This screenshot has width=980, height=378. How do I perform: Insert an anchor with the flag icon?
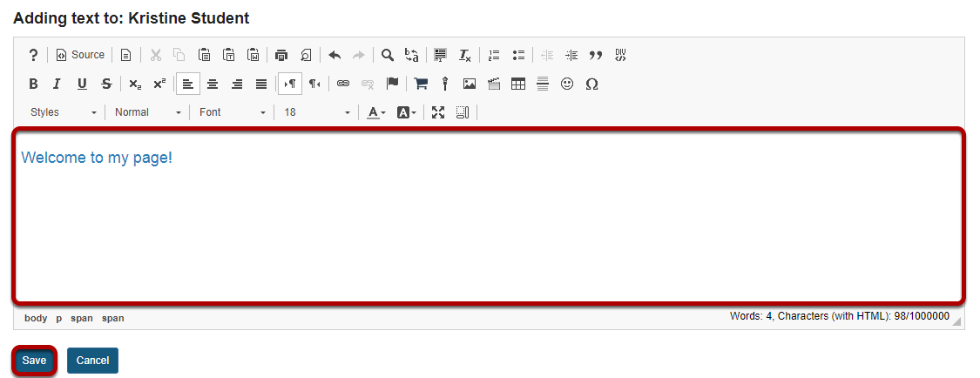(x=392, y=84)
